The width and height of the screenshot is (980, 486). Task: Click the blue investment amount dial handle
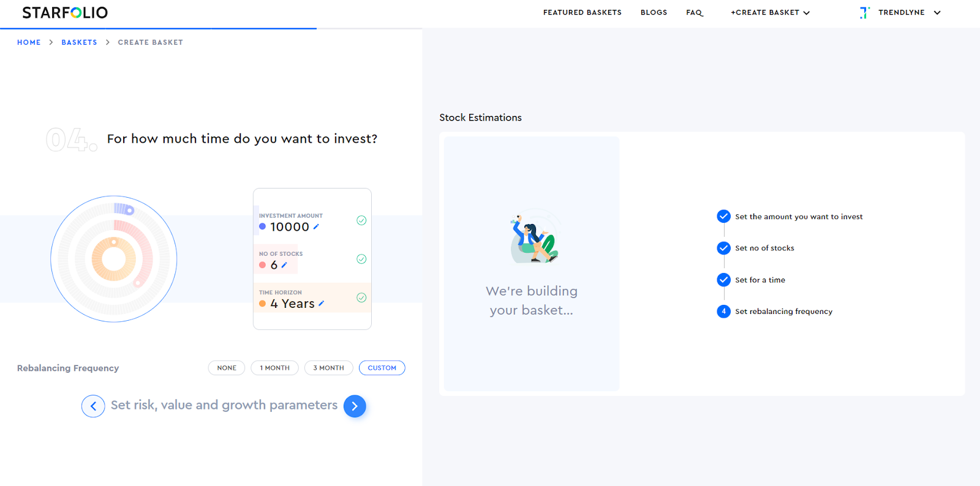point(130,211)
